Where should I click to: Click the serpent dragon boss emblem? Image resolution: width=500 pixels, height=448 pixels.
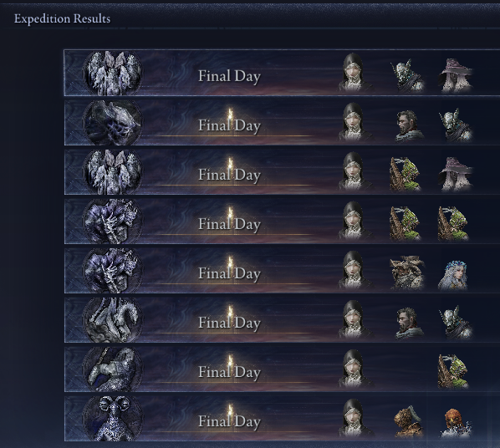coord(112,320)
